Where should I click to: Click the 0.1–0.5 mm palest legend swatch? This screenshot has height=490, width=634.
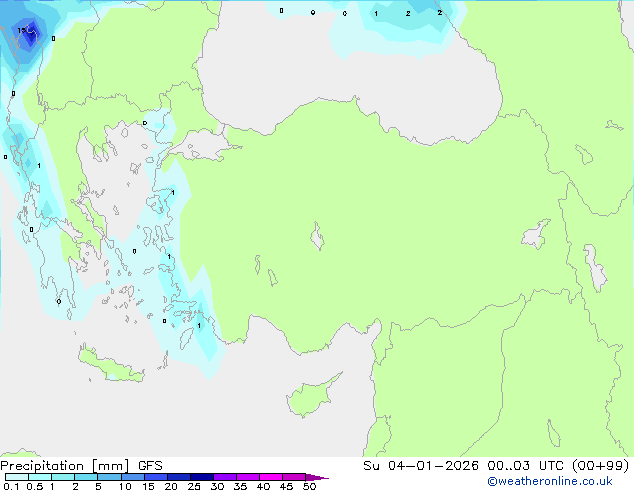click(x=17, y=477)
